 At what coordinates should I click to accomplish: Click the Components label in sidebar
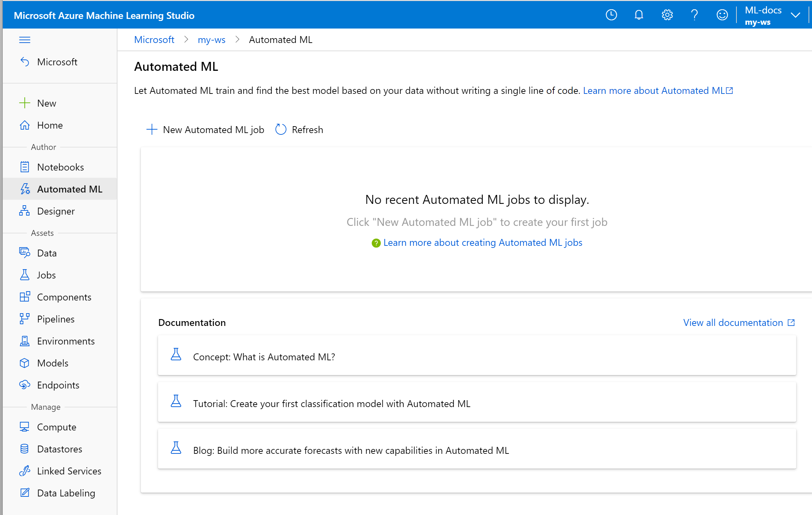(64, 297)
